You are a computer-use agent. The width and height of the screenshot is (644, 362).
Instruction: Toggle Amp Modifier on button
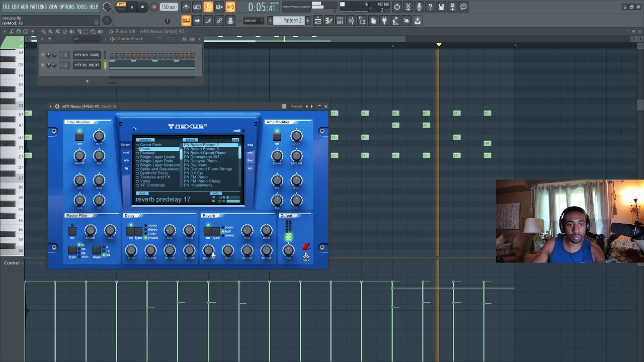click(x=277, y=137)
